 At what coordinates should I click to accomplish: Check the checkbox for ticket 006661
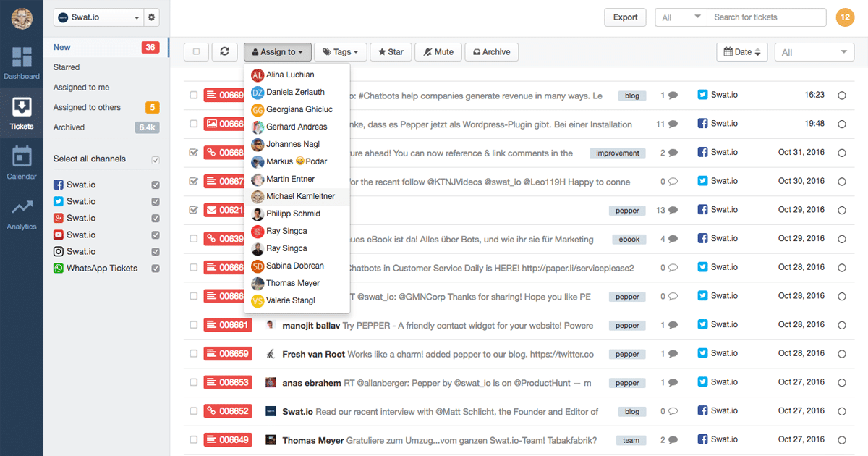[193, 325]
